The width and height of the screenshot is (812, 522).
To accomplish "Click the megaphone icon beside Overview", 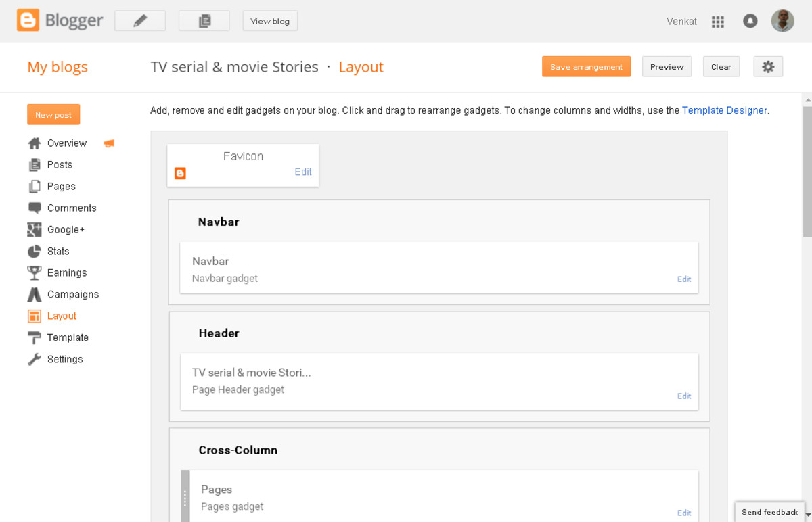I will tap(109, 143).
